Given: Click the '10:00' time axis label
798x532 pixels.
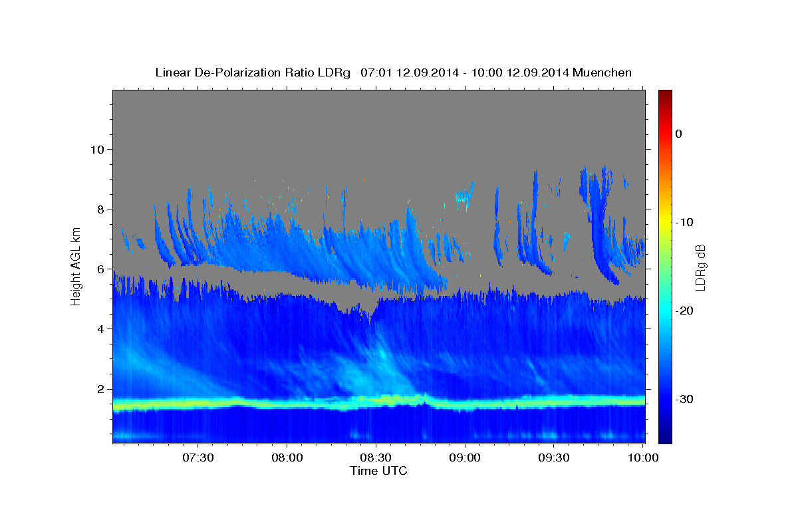Looking at the screenshot, I should click(643, 458).
